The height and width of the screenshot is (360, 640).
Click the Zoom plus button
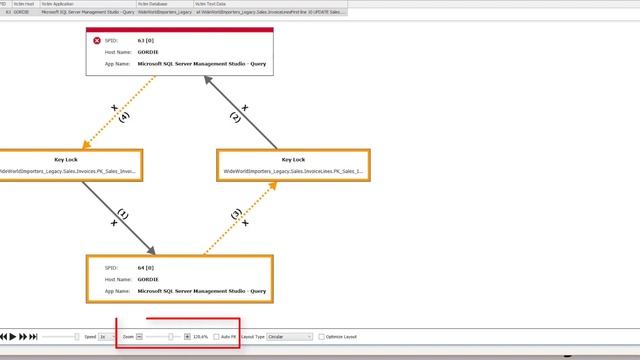click(x=187, y=336)
